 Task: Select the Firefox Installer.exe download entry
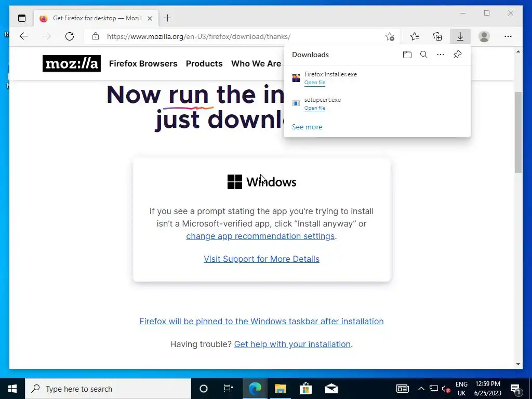[377, 78]
